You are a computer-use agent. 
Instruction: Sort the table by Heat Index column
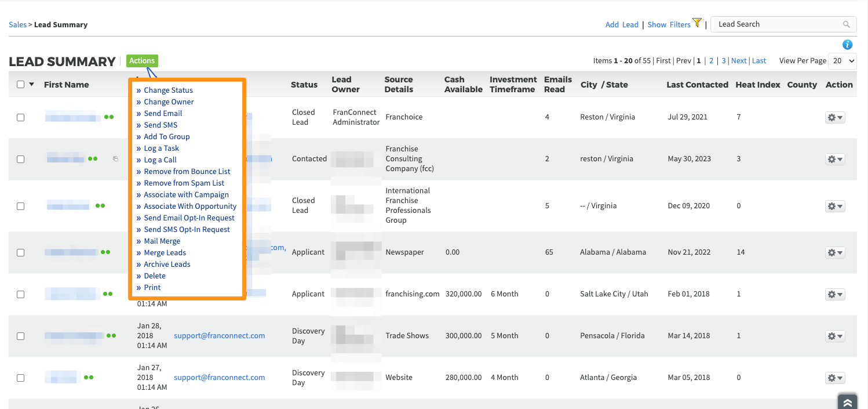[757, 85]
